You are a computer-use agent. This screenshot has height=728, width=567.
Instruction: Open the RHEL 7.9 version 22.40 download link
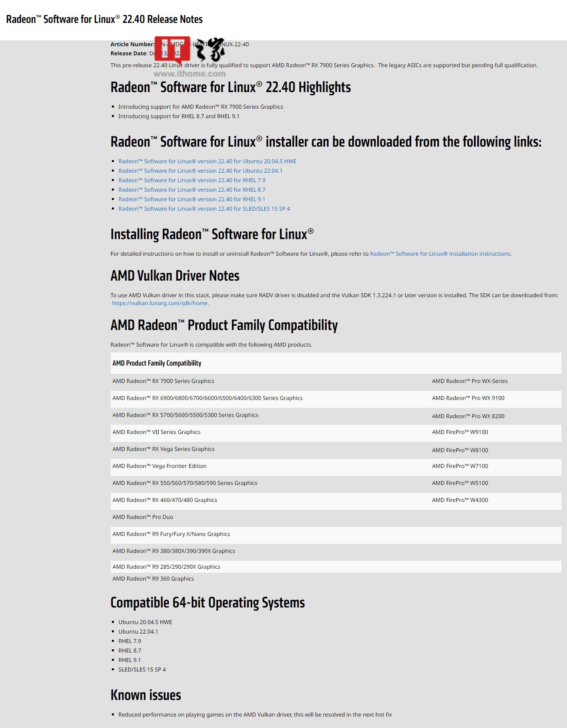(x=192, y=180)
